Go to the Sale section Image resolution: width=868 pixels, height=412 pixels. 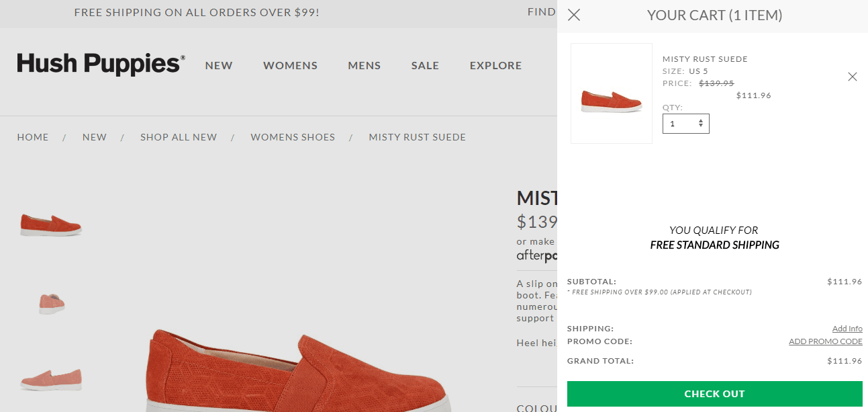pyautogui.click(x=425, y=65)
